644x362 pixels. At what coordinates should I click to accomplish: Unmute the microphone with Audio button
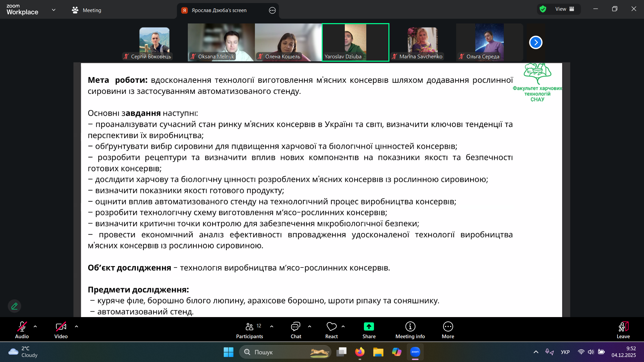tap(22, 330)
